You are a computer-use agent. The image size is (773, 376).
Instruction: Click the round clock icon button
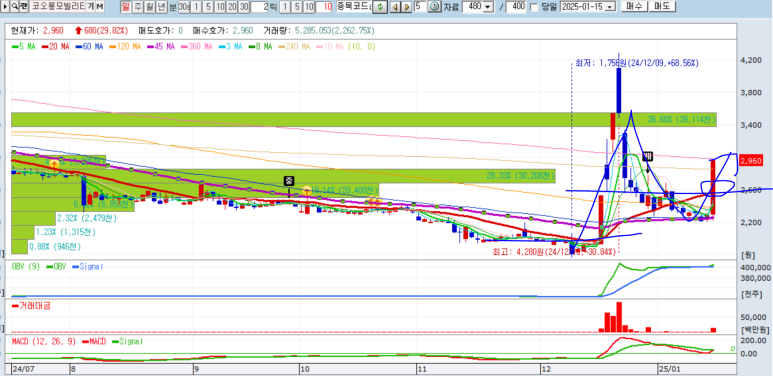[434, 6]
